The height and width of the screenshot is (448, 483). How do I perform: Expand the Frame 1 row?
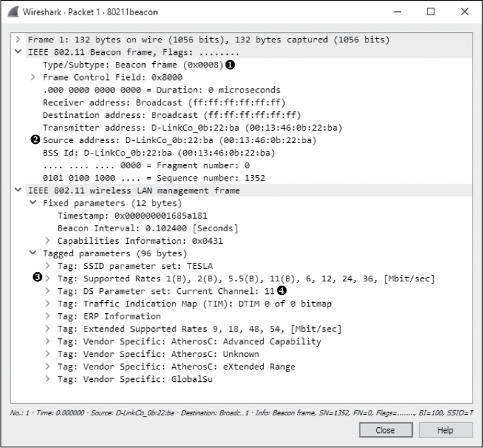coord(18,40)
